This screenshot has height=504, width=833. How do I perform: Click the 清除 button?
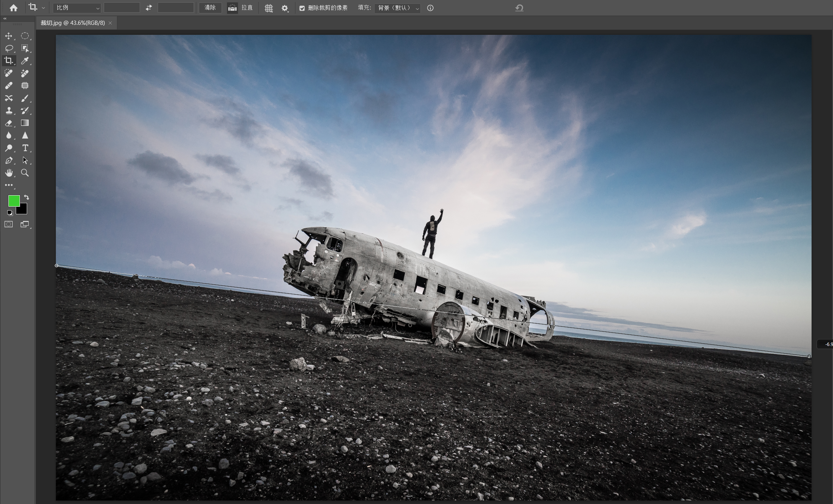coord(210,8)
